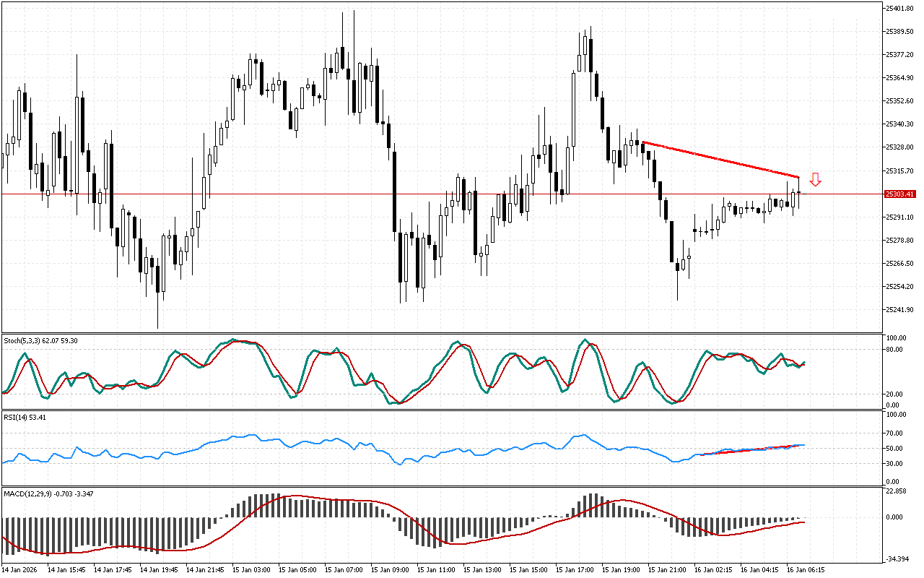
Task: Click the 25241.90 price scale label
Action: [899, 310]
